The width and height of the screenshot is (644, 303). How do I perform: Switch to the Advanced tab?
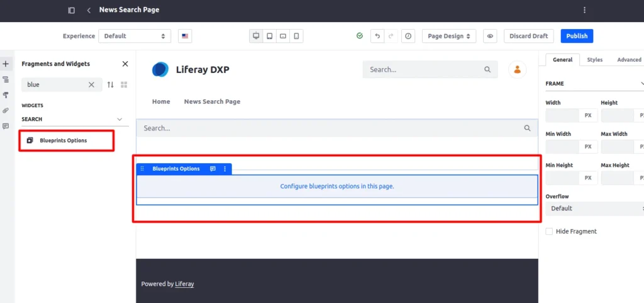click(x=629, y=60)
